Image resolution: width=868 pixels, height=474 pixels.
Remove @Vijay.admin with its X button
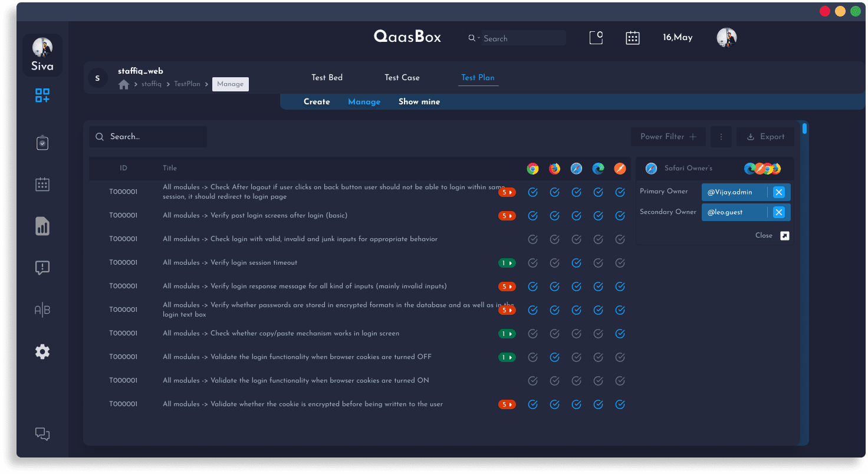coord(779,192)
